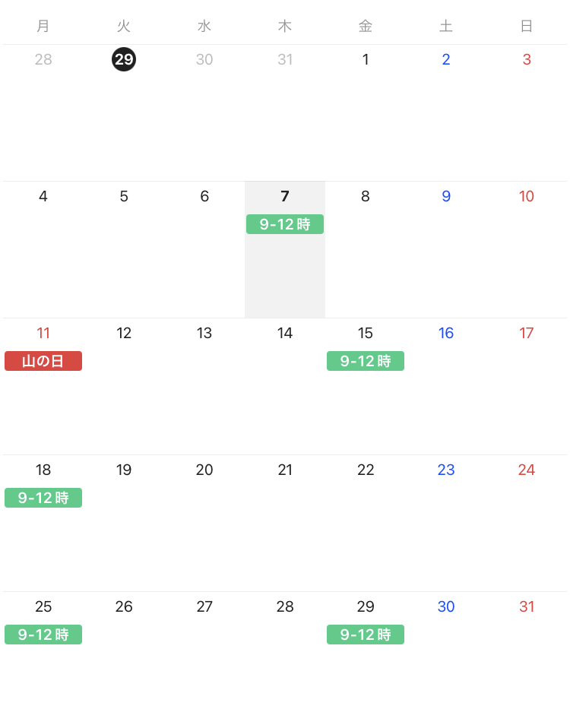The width and height of the screenshot is (570, 728).
Task: Open the 9-12時 event on the 15th
Action: click(366, 361)
